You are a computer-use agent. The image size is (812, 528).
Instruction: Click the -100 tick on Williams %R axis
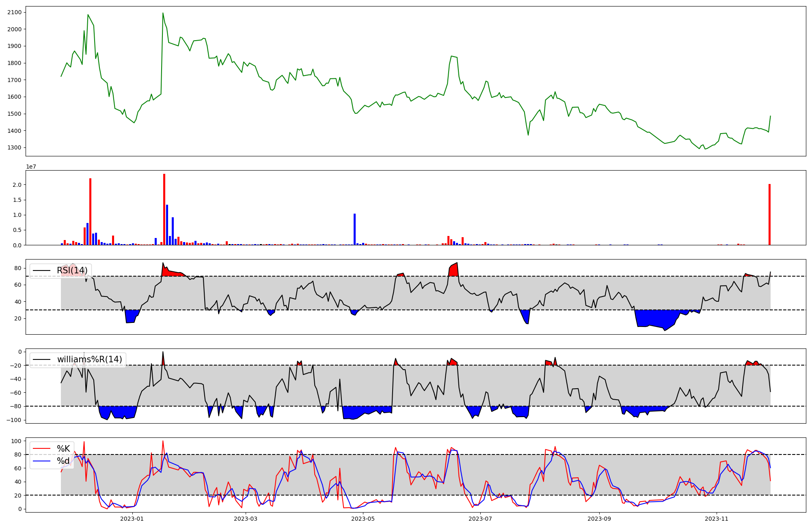[13, 420]
